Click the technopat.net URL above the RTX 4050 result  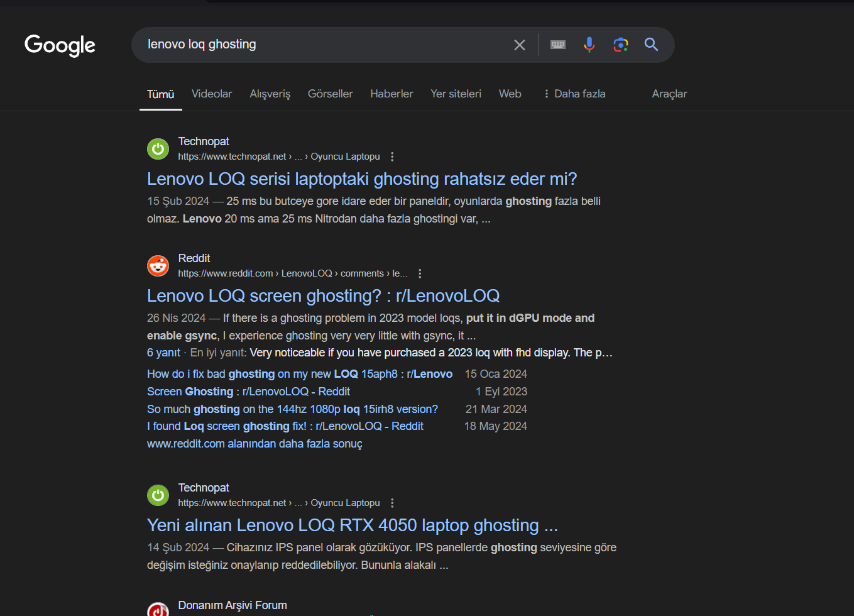click(x=279, y=503)
